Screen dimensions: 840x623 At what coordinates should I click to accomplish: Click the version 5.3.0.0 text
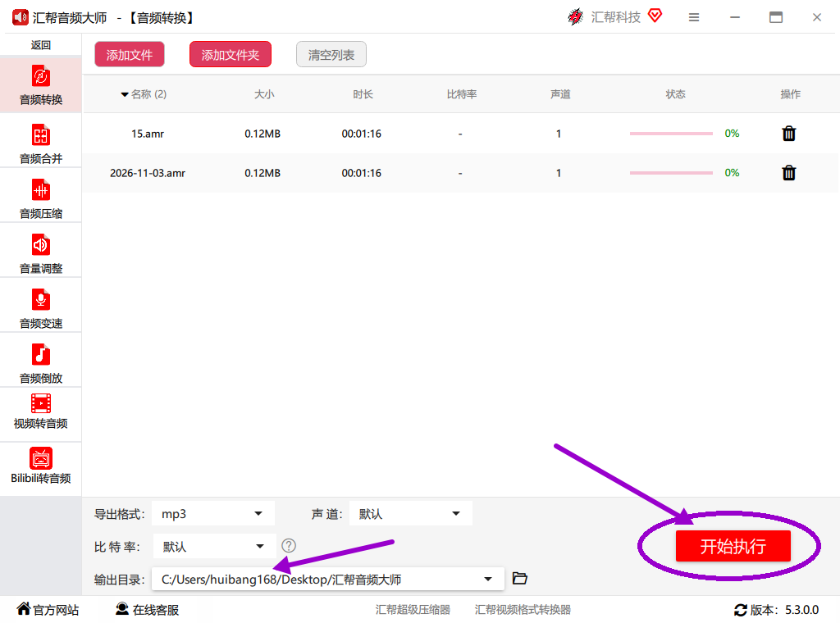[802, 610]
